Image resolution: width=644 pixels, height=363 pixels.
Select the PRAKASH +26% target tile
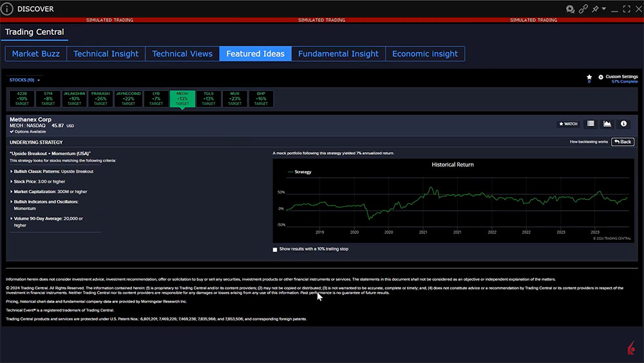(100, 99)
